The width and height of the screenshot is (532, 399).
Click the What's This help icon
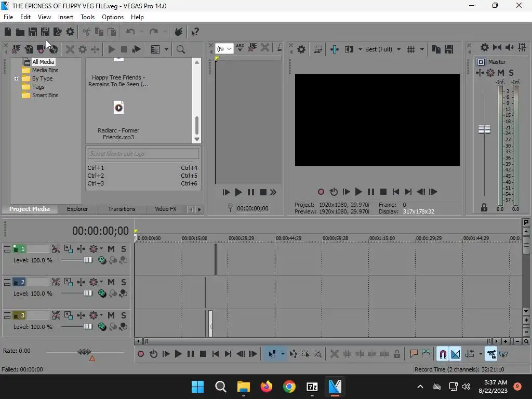click(x=195, y=32)
